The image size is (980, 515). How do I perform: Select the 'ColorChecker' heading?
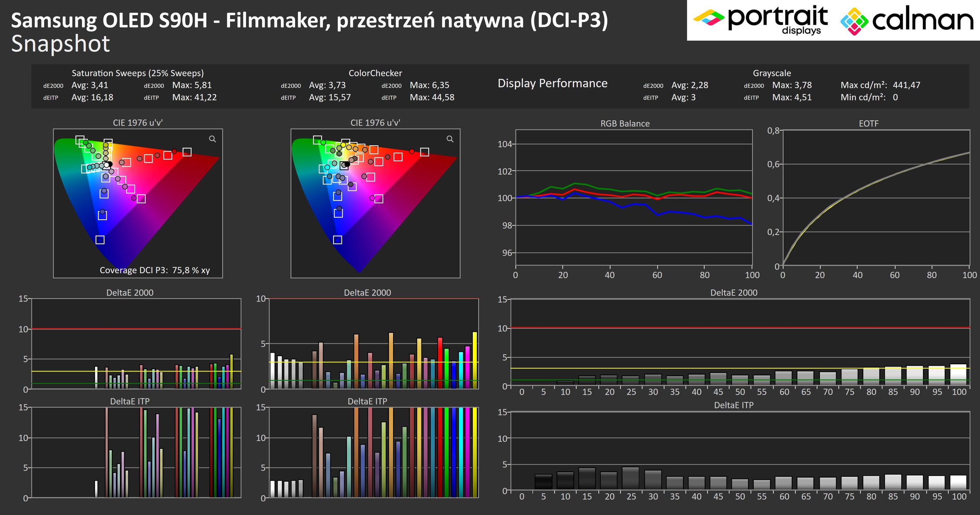coord(375,73)
